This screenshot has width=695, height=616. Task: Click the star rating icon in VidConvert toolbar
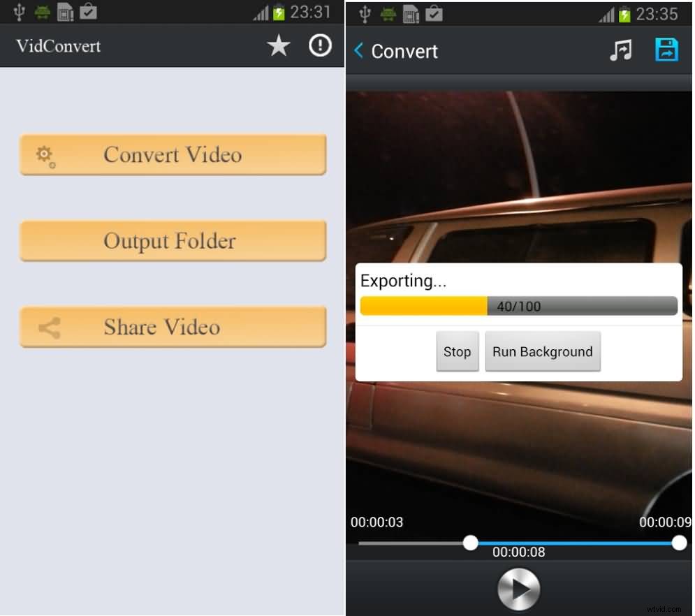point(278,45)
